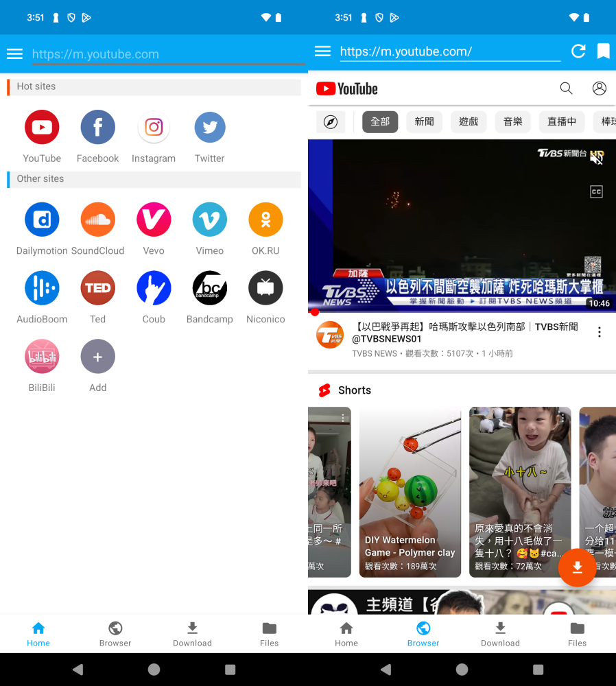Open the OK.RU site icon
The image size is (616, 686).
point(265,220)
